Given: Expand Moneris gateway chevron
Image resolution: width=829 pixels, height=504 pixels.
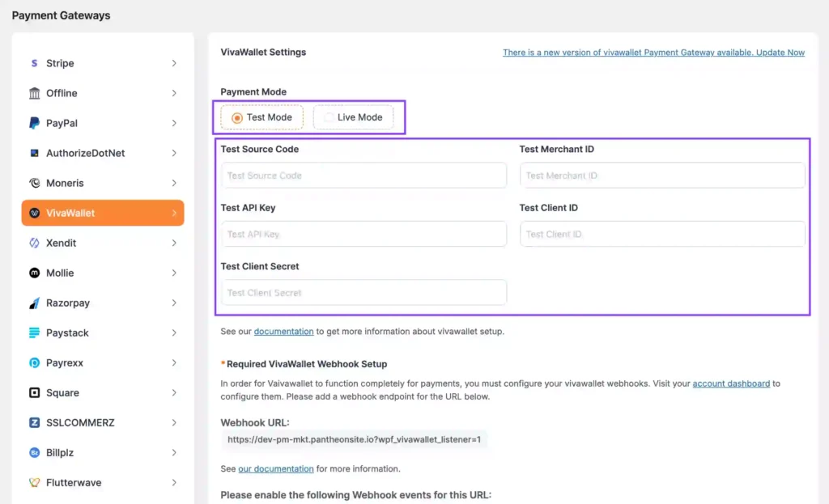Looking at the screenshot, I should 174,183.
